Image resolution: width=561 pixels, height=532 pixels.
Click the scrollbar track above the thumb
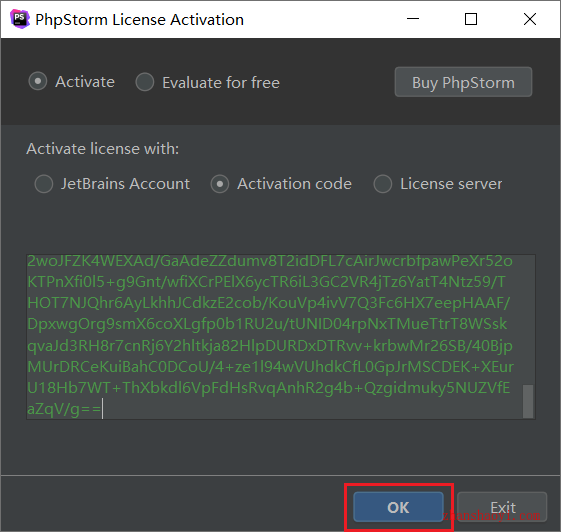(528, 319)
